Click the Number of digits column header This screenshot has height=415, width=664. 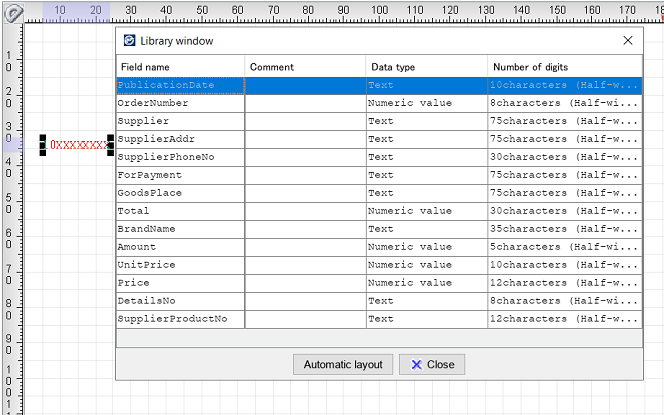pos(564,67)
